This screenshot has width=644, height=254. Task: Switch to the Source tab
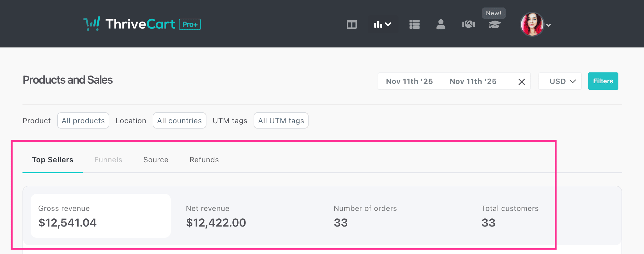(x=156, y=160)
